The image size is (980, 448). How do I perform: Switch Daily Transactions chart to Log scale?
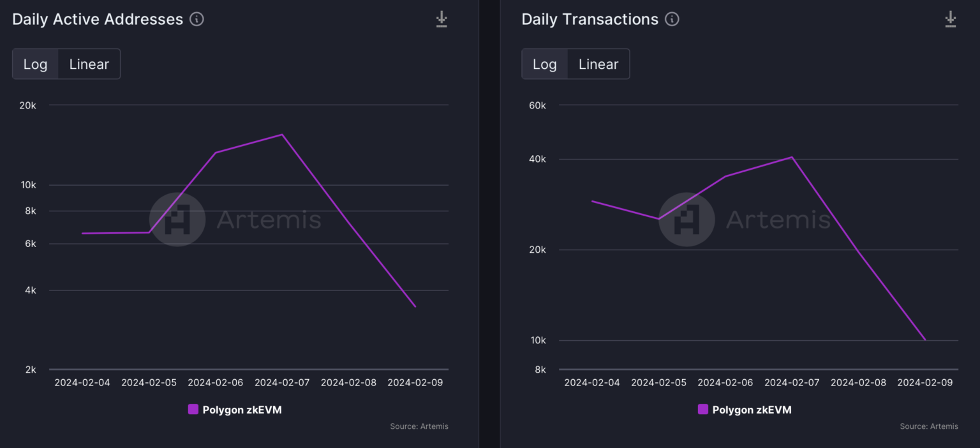(x=545, y=64)
